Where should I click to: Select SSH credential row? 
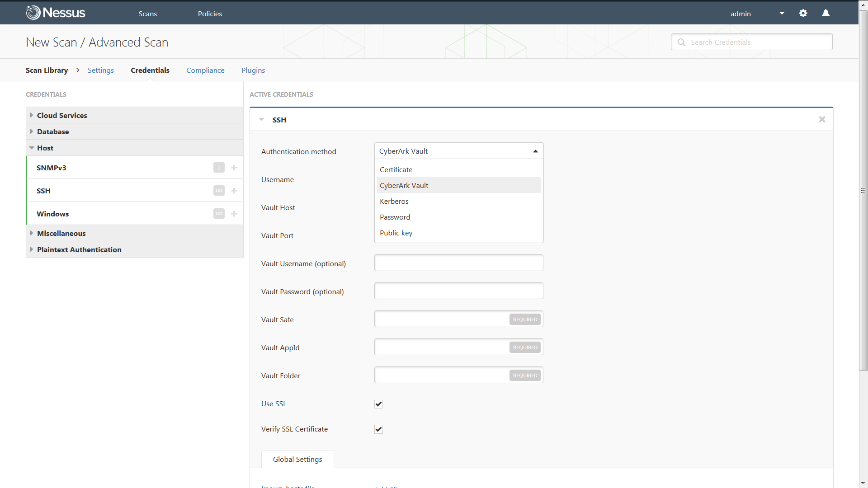pos(135,191)
